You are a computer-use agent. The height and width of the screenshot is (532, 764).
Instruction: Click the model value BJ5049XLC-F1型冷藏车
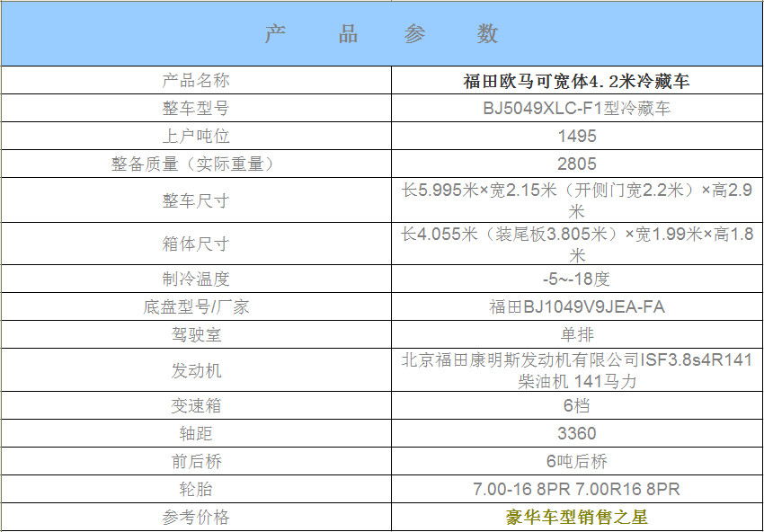click(x=576, y=108)
